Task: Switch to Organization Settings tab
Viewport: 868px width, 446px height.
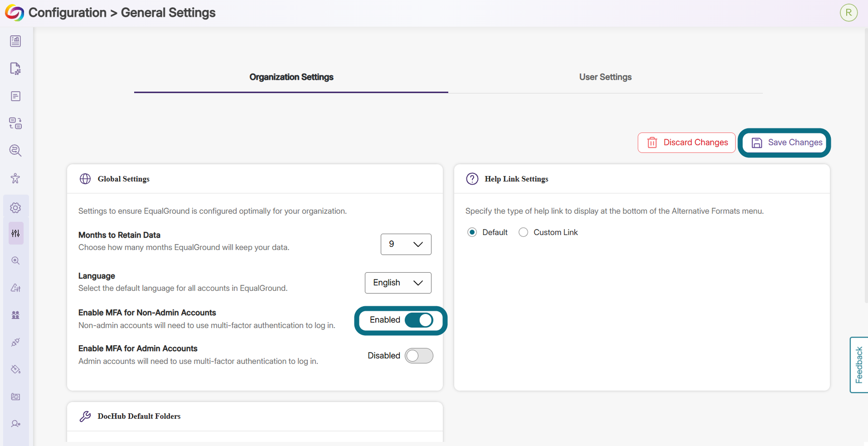Action: click(291, 77)
